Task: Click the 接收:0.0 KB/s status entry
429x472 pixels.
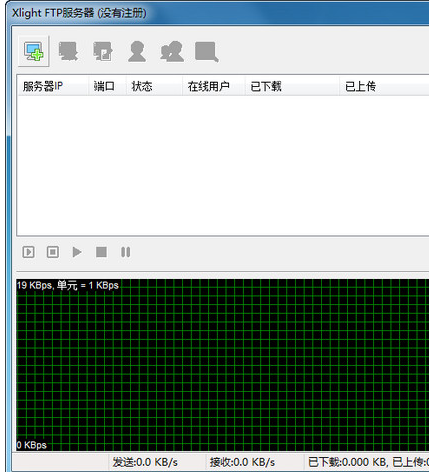Action: [242, 462]
